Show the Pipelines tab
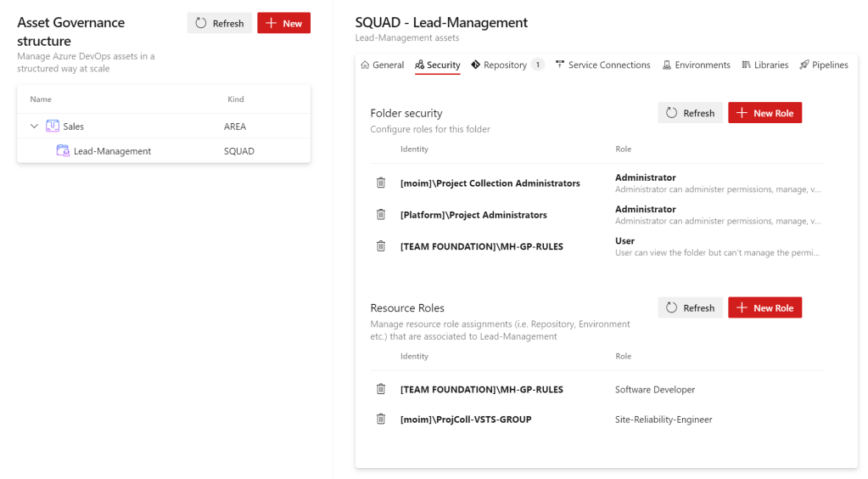This screenshot has width=868, height=479. point(823,65)
